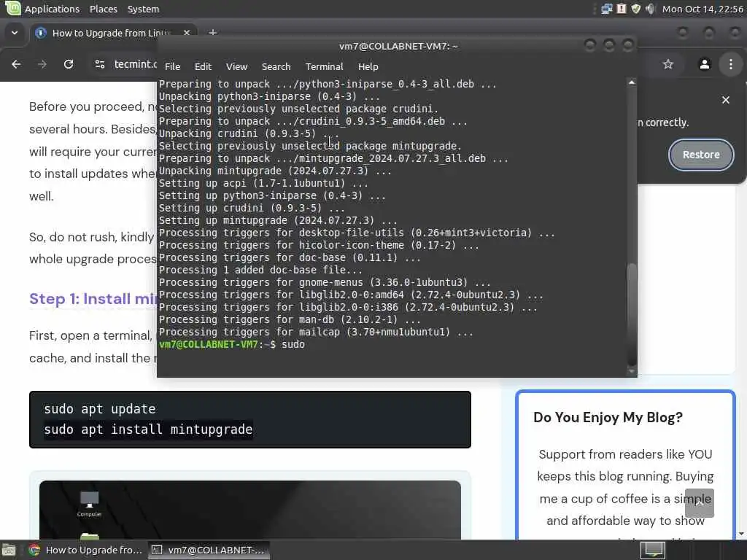Open the Places menu in top panel

pos(104,9)
